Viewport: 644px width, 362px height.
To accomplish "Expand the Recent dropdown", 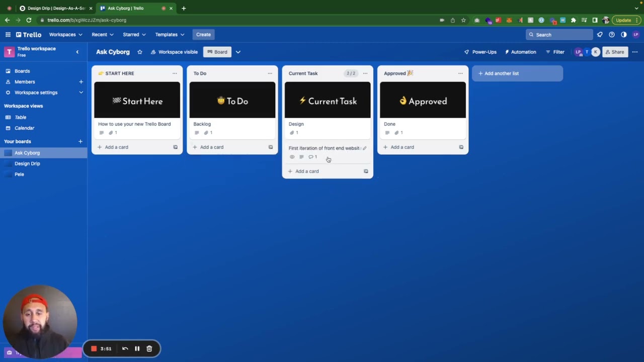I will [x=103, y=35].
